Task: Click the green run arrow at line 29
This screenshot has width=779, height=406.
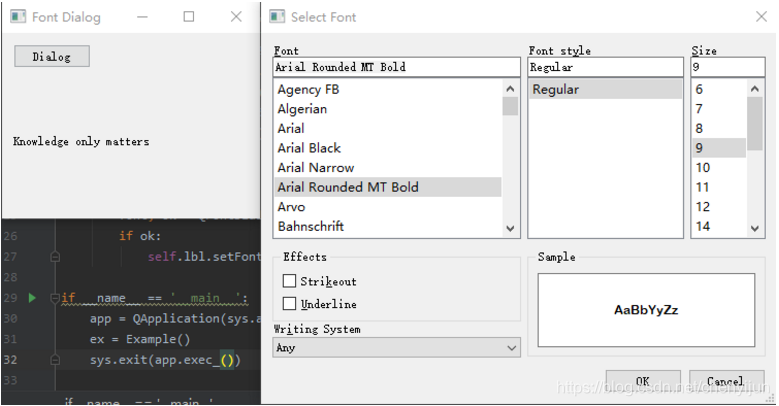Action: click(32, 298)
